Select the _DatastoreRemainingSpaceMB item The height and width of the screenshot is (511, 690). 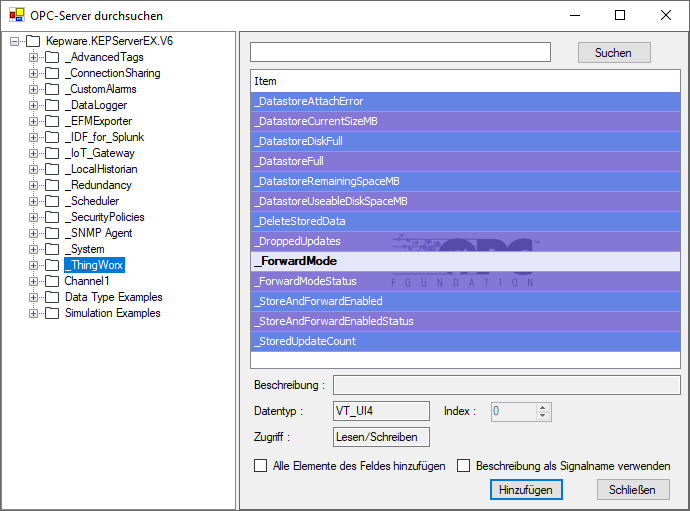tap(465, 181)
